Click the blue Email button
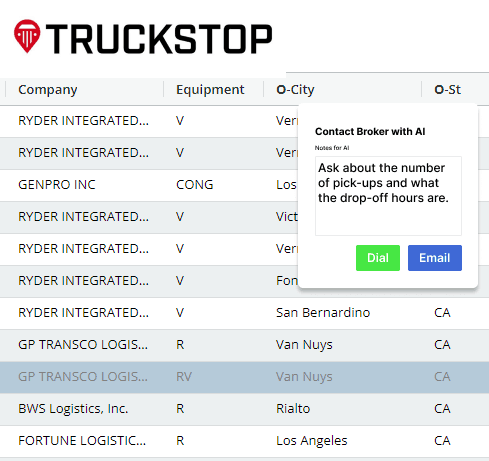Viewport: 489px width, 461px height. click(x=435, y=258)
